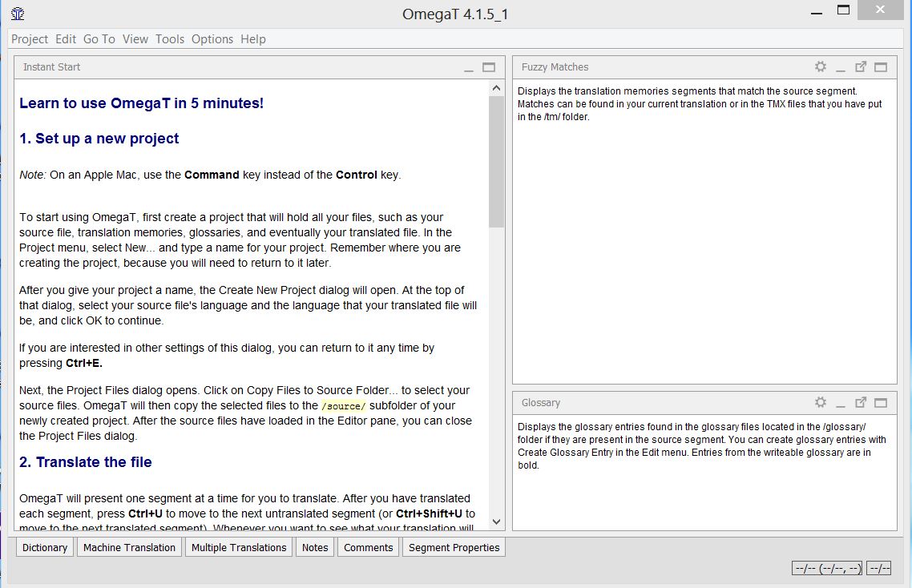Undock the Fuzzy Matches pane
This screenshot has width=912, height=588.
pyautogui.click(x=861, y=66)
